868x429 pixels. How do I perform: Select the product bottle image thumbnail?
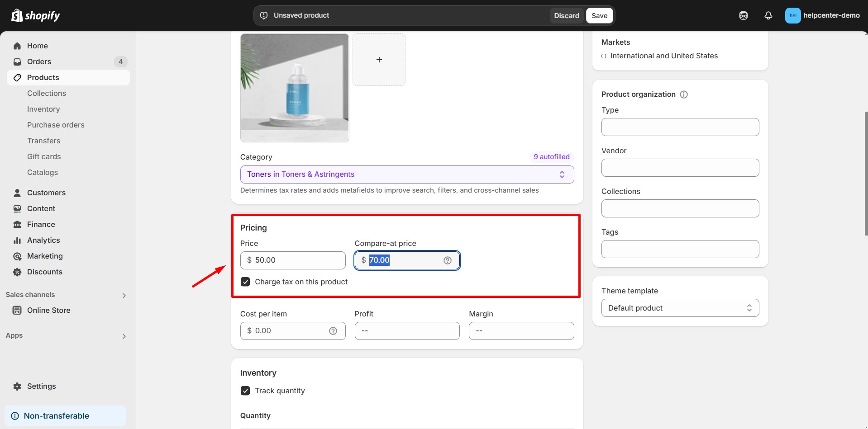click(x=295, y=88)
